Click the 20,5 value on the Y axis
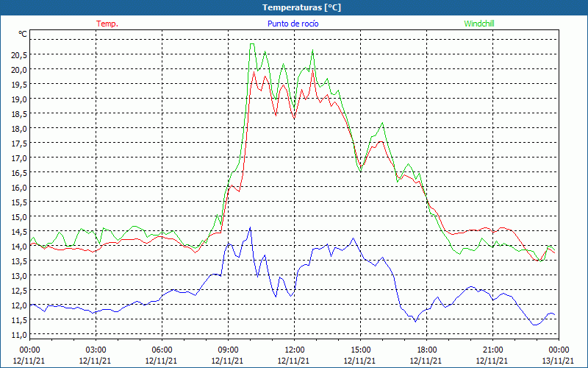Image resolution: width=588 pixels, height=368 pixels. [x=18, y=54]
